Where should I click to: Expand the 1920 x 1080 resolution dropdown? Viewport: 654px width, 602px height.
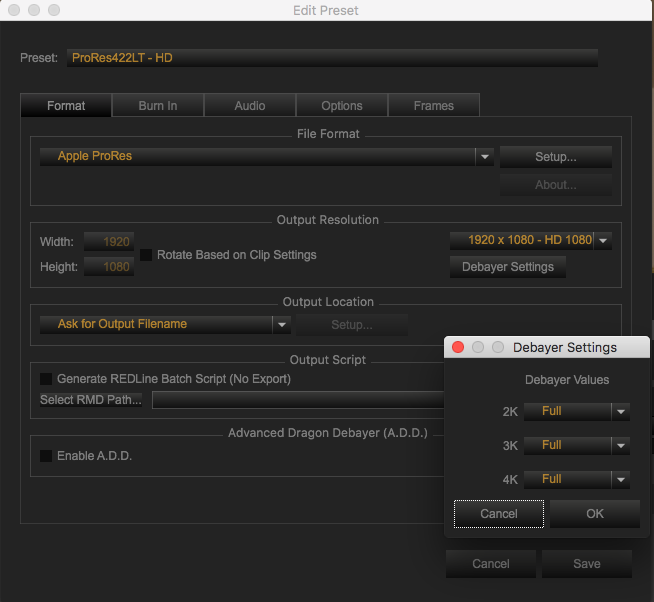pos(604,240)
